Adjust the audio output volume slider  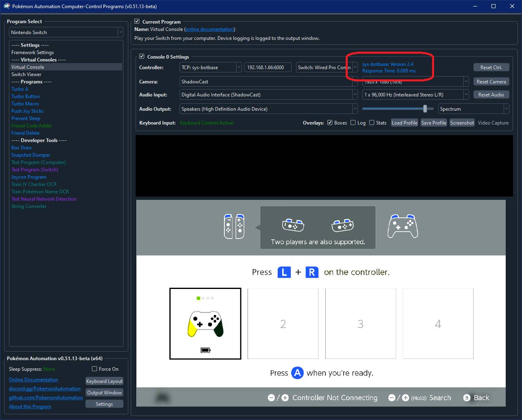425,109
